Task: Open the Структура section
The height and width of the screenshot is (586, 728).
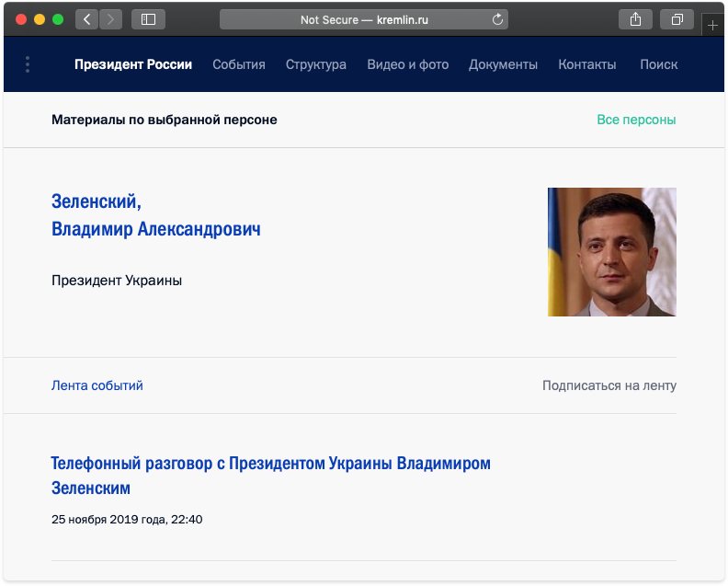Action: pos(316,64)
